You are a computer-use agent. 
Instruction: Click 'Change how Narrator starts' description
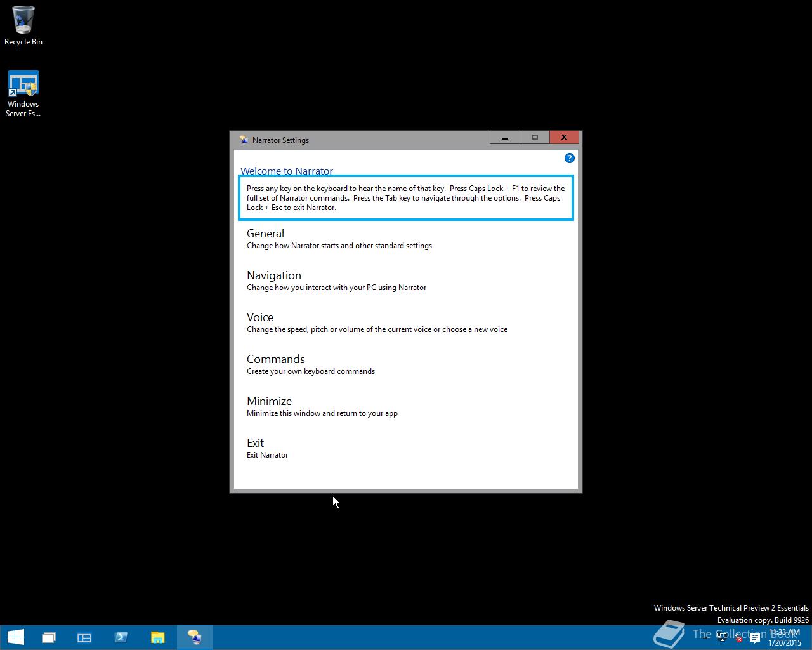(x=339, y=246)
